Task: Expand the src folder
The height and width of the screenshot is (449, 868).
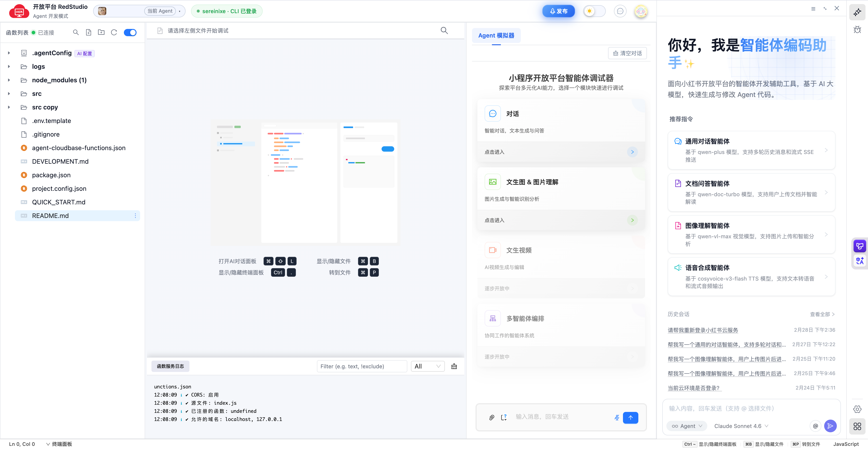Action: (9, 94)
